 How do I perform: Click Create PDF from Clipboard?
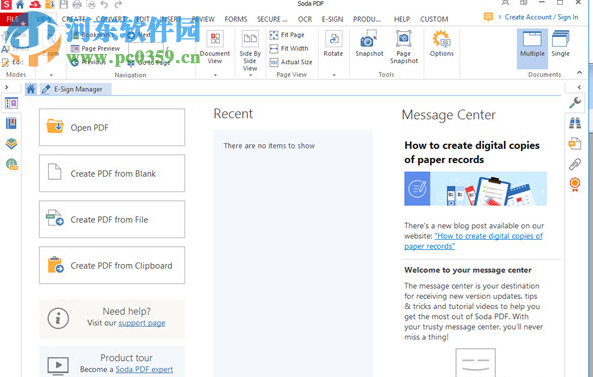click(x=112, y=265)
